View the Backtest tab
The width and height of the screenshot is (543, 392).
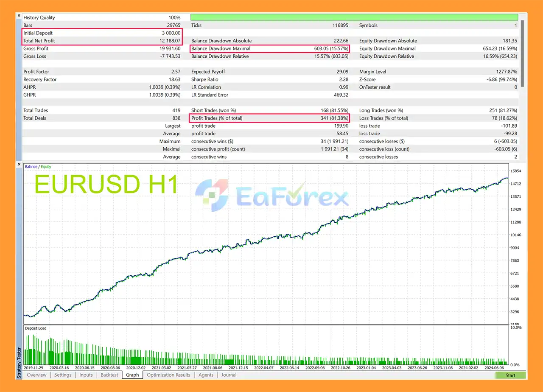click(109, 375)
